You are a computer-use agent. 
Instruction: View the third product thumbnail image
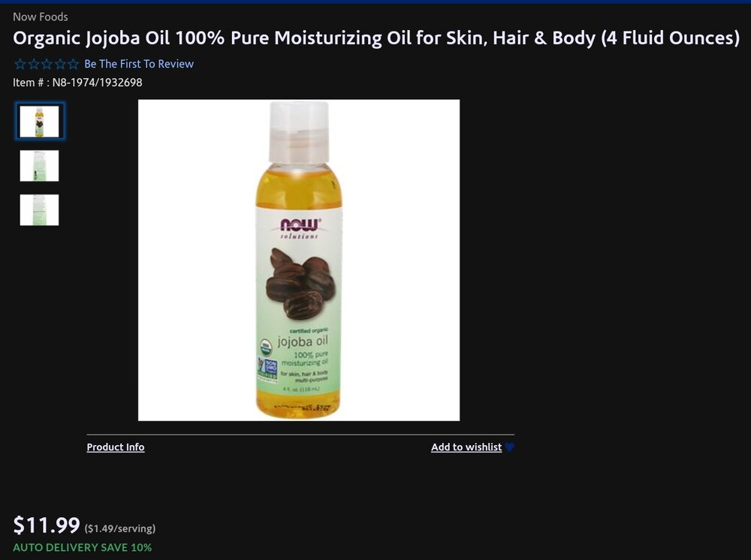click(39, 209)
